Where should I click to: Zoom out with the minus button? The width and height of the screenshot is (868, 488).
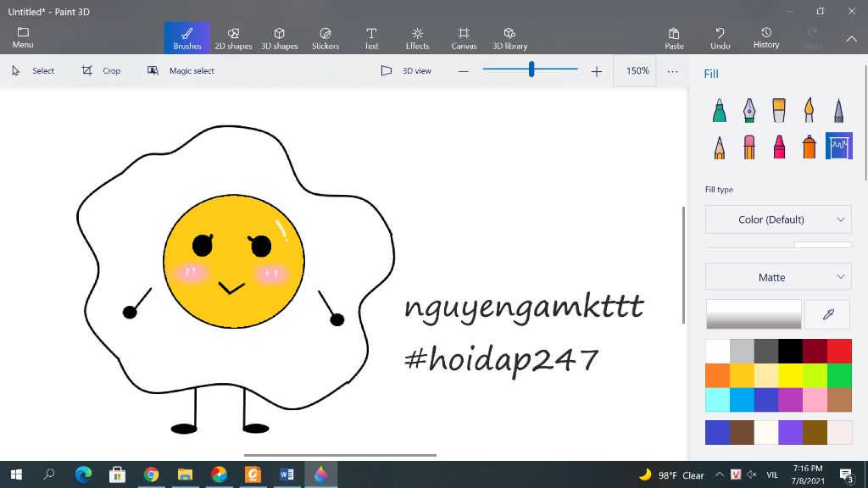(464, 71)
